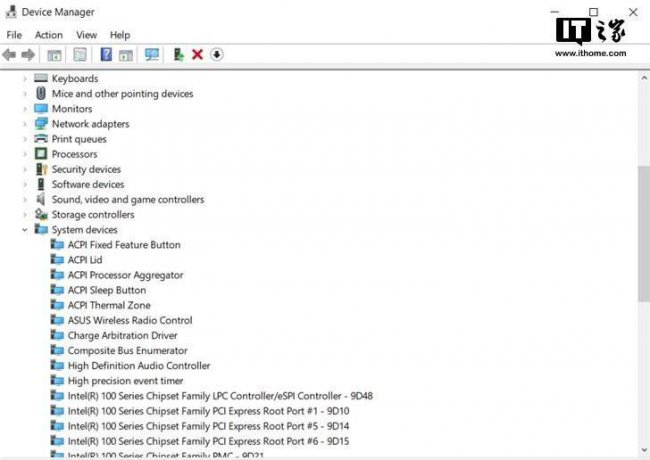Click the mouse icon beside Mice devices
This screenshot has width=650, height=460.
coord(41,93)
